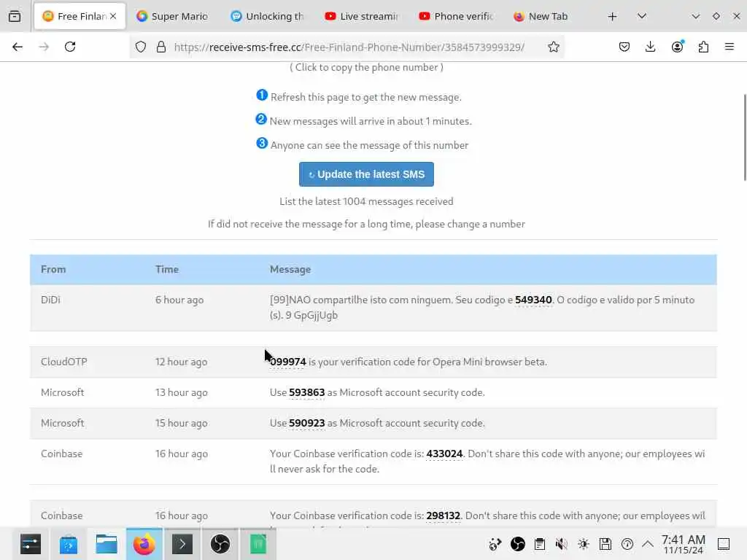This screenshot has width=747, height=560.
Task: Open the file manager taskbar icon
Action: (x=107, y=544)
